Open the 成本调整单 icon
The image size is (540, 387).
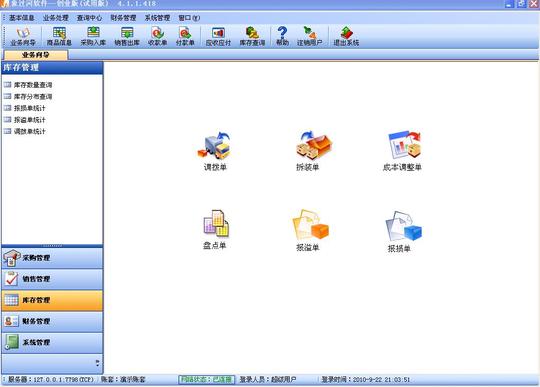coord(404,146)
